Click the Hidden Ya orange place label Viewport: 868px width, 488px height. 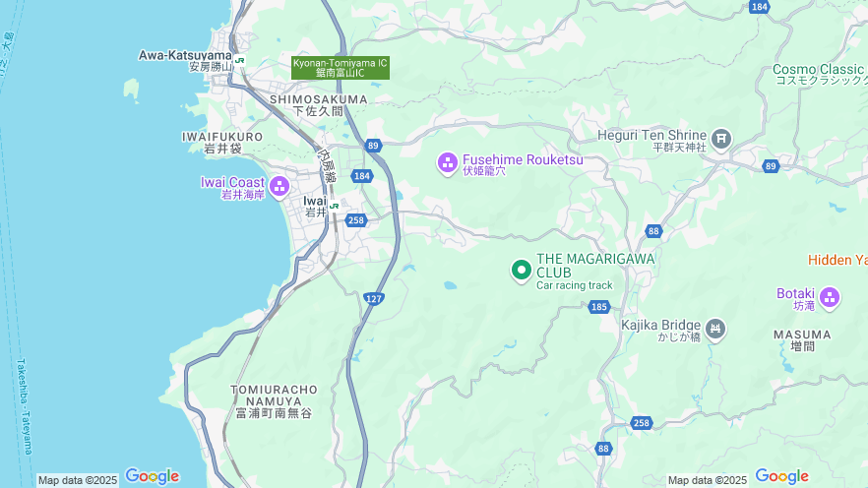pos(837,260)
